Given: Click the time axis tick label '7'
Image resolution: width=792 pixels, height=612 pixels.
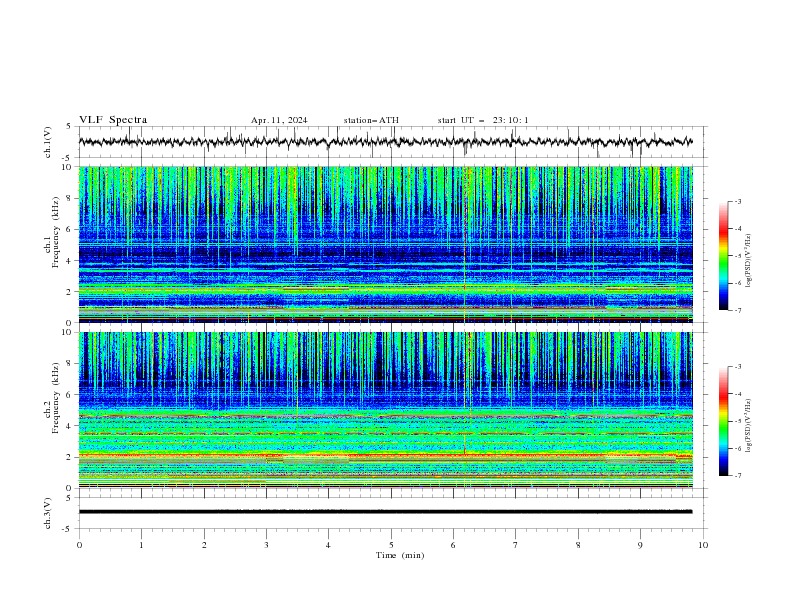Looking at the screenshot, I should [x=516, y=545].
